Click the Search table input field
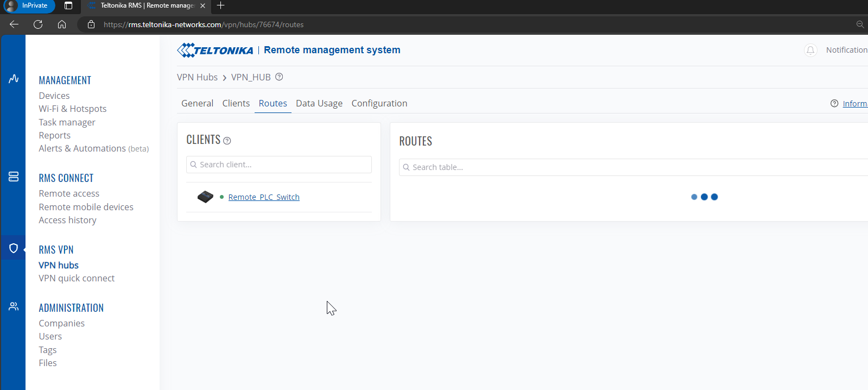Viewport: 868px width, 390px height. (633, 167)
